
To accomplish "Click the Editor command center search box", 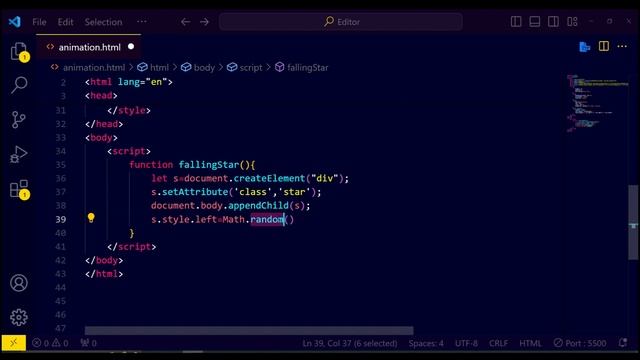I will (x=341, y=22).
